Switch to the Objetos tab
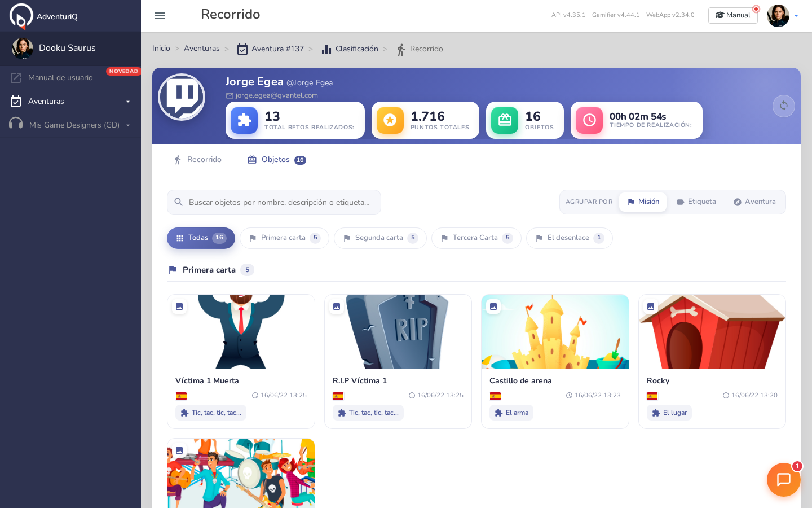The height and width of the screenshot is (508, 812). (277, 160)
